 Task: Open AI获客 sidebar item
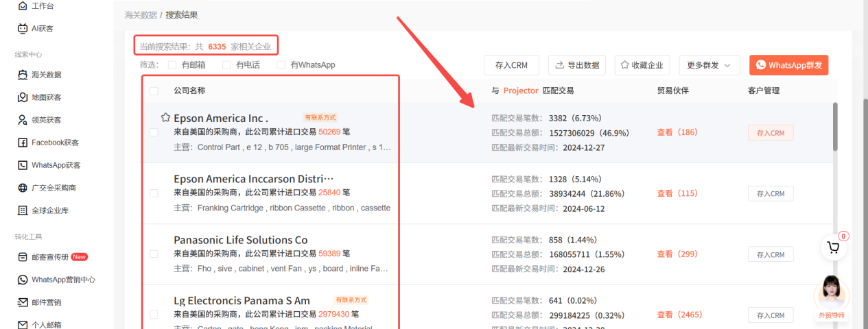click(36, 28)
